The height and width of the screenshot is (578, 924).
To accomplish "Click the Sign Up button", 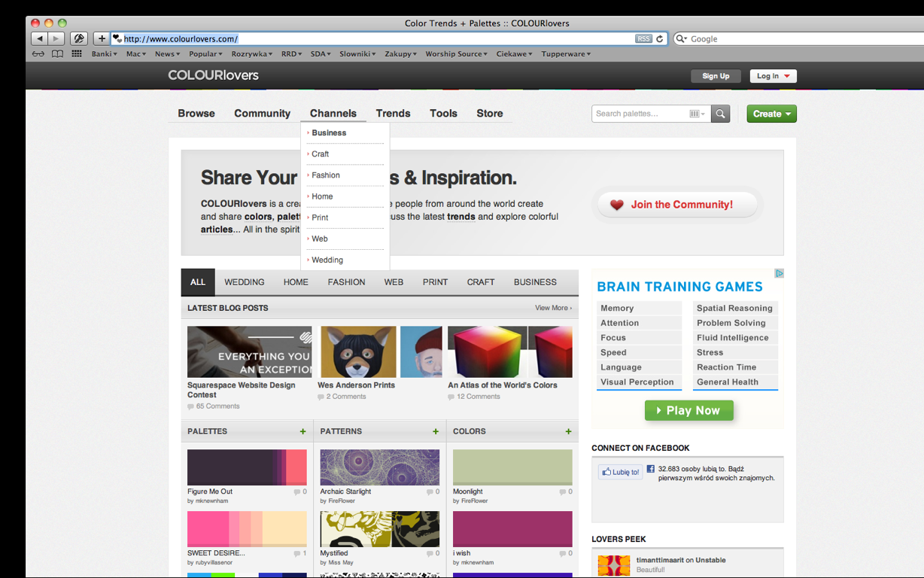I will 716,76.
